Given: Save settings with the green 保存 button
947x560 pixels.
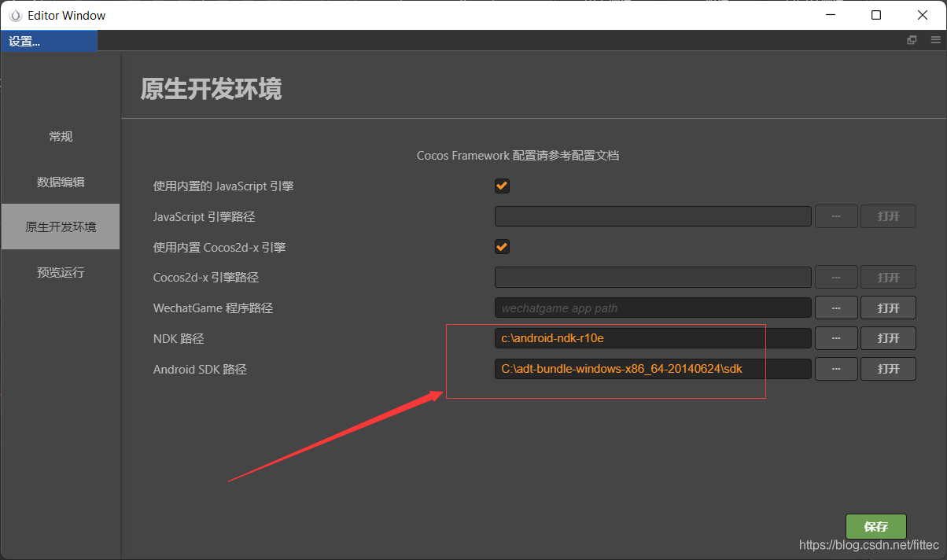Looking at the screenshot, I should click(876, 526).
